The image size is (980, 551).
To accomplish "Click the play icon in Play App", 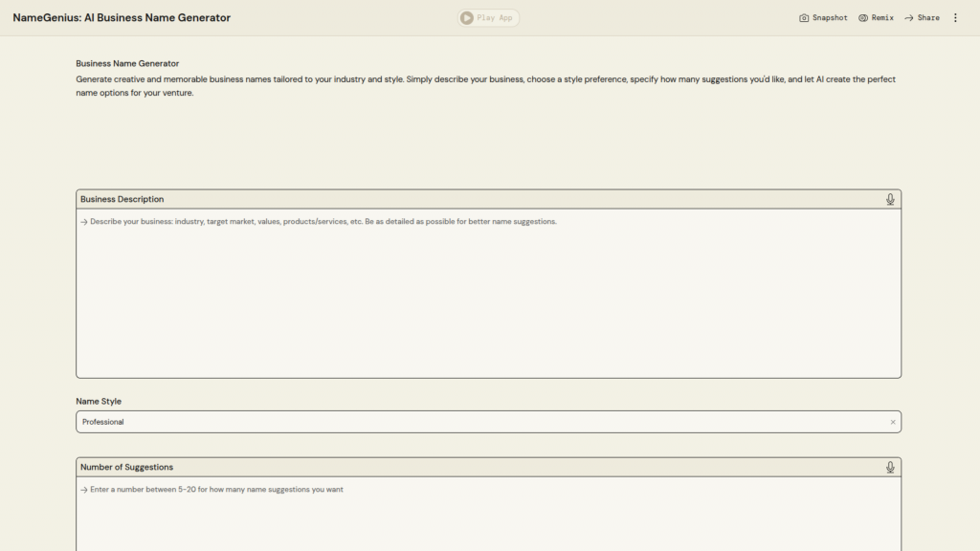I will click(x=467, y=18).
